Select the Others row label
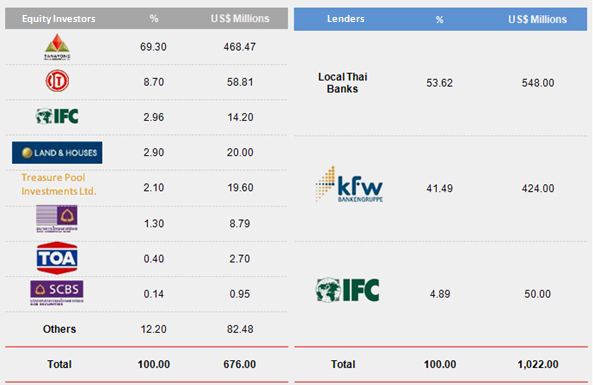This screenshot has height=385, width=593. [x=59, y=329]
